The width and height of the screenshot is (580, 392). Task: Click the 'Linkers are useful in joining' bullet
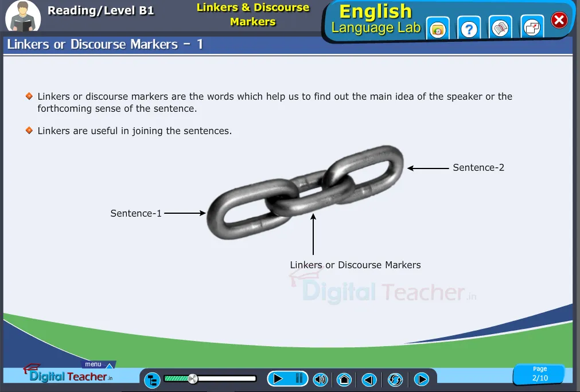(x=135, y=131)
